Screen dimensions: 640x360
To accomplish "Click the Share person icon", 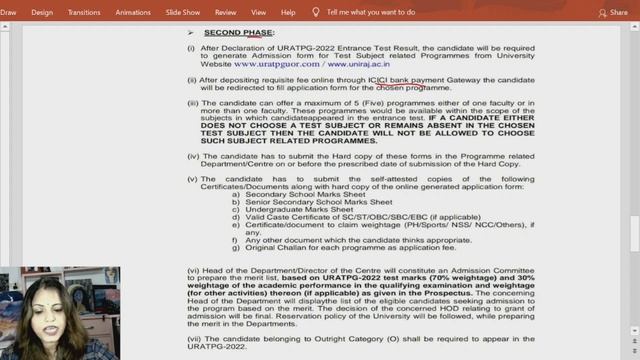I will click(x=602, y=13).
